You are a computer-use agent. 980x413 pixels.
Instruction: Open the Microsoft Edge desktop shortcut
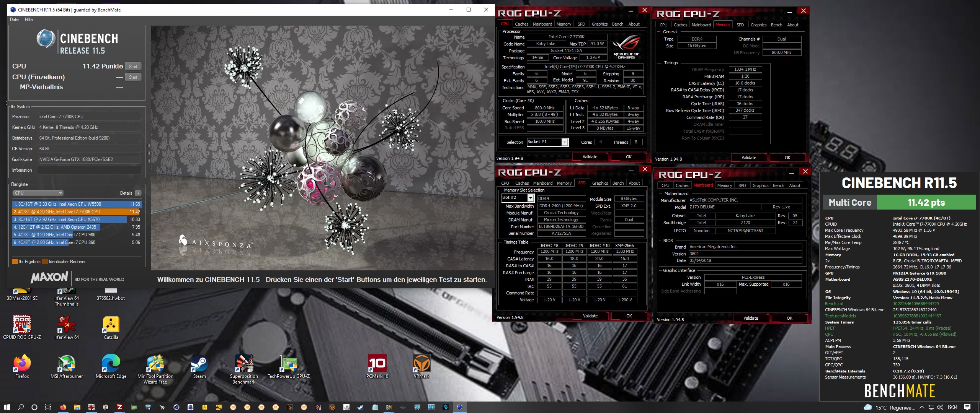pos(111,366)
